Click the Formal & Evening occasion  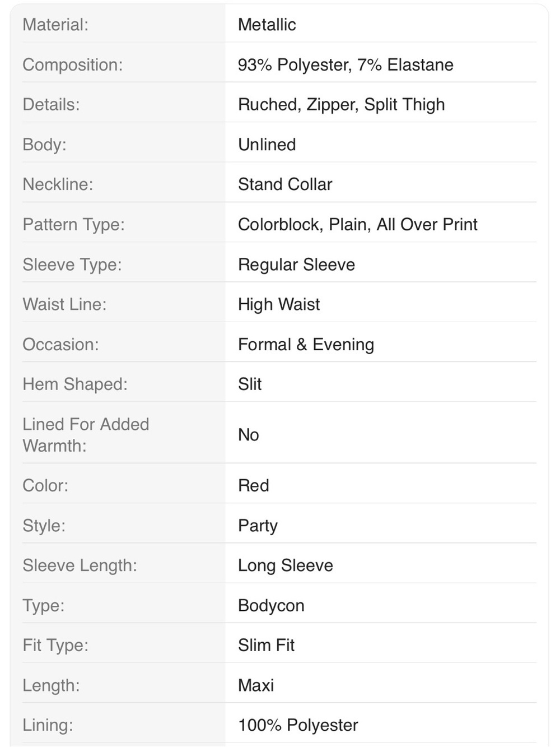coord(306,345)
